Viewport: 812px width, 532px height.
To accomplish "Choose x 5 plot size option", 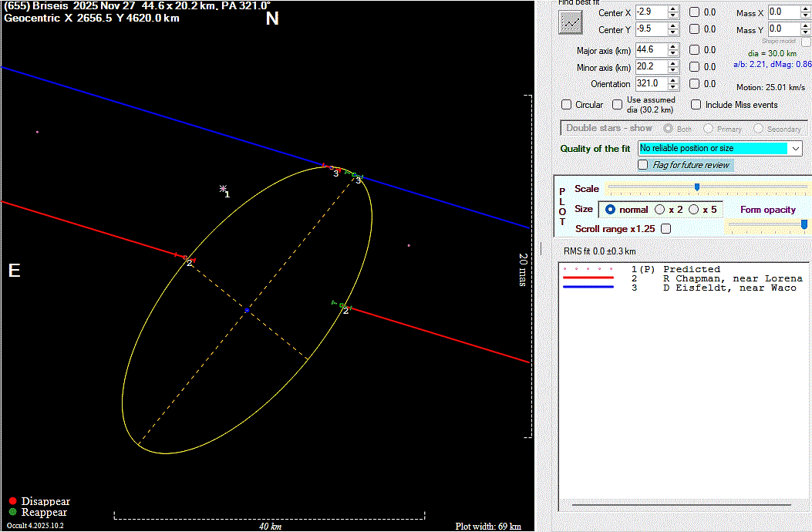I will click(x=693, y=210).
